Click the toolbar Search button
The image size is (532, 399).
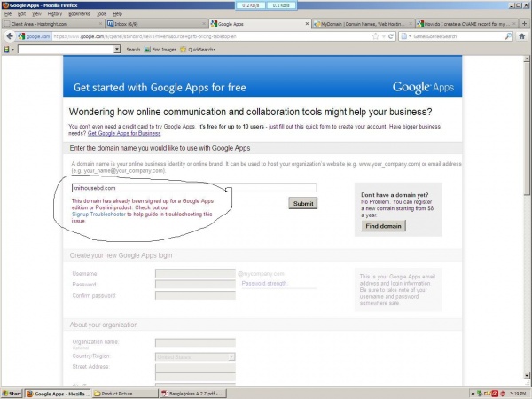click(x=133, y=50)
